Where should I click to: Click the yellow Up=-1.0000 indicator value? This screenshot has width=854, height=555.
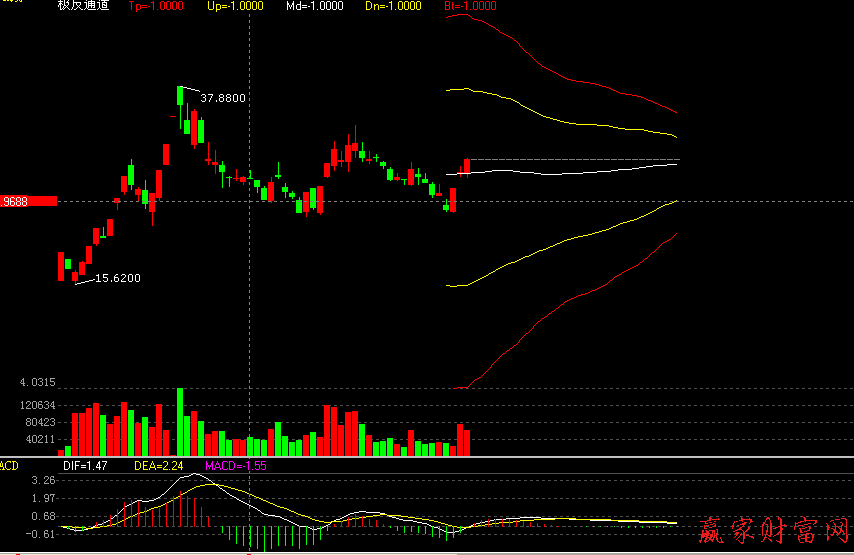(235, 6)
